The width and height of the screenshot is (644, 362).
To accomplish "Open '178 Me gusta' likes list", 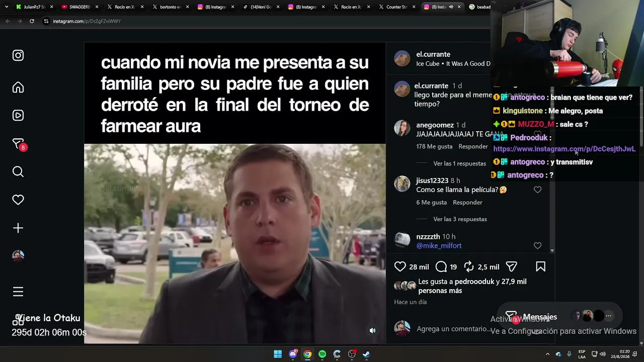I will coord(434,146).
